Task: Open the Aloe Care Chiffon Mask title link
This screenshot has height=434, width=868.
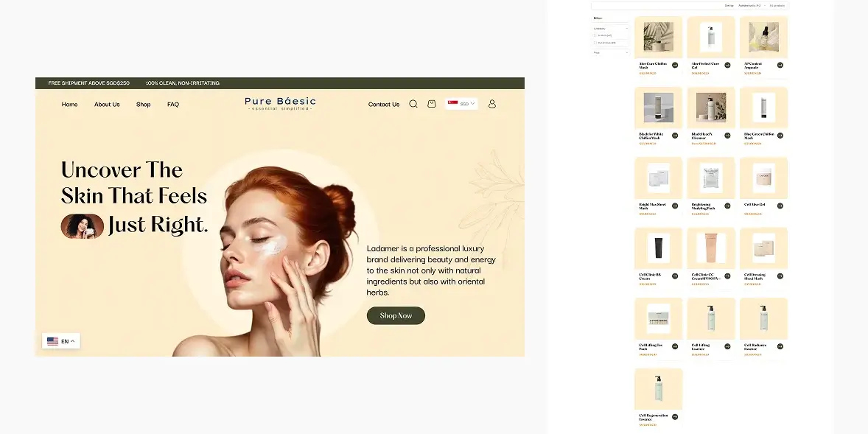Action: 654,66
